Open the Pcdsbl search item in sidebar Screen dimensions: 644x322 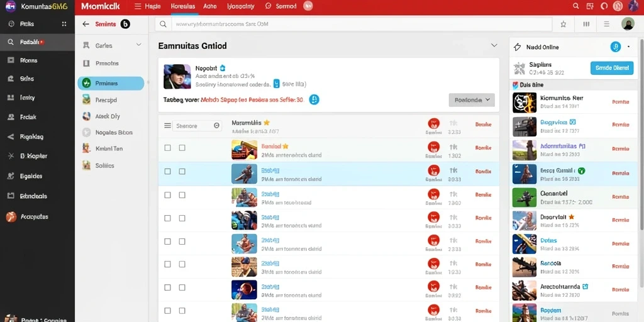click(x=37, y=42)
